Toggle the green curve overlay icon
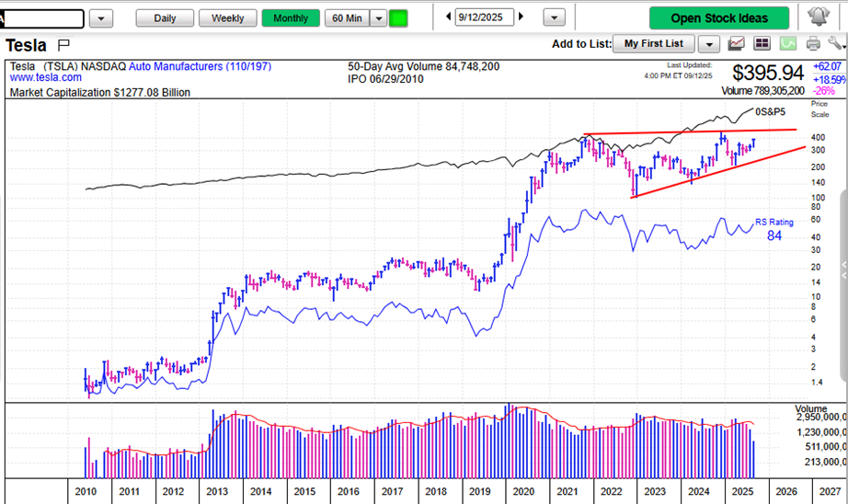 click(x=787, y=43)
